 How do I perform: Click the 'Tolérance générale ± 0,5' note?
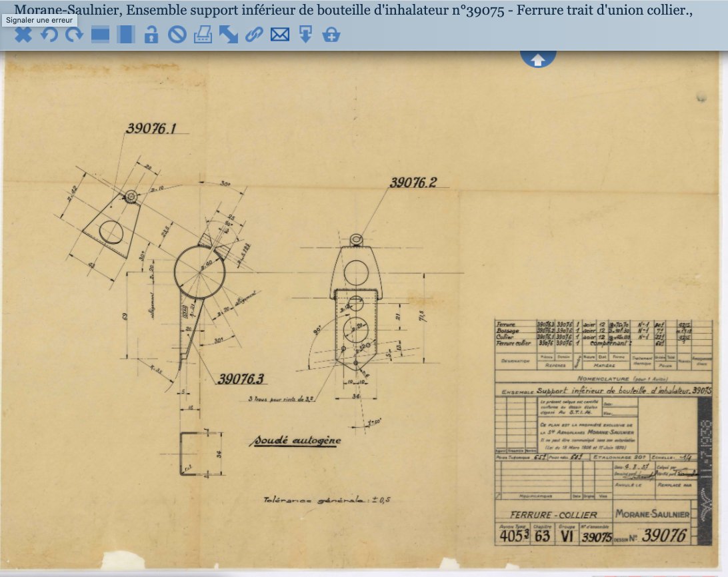pos(327,500)
